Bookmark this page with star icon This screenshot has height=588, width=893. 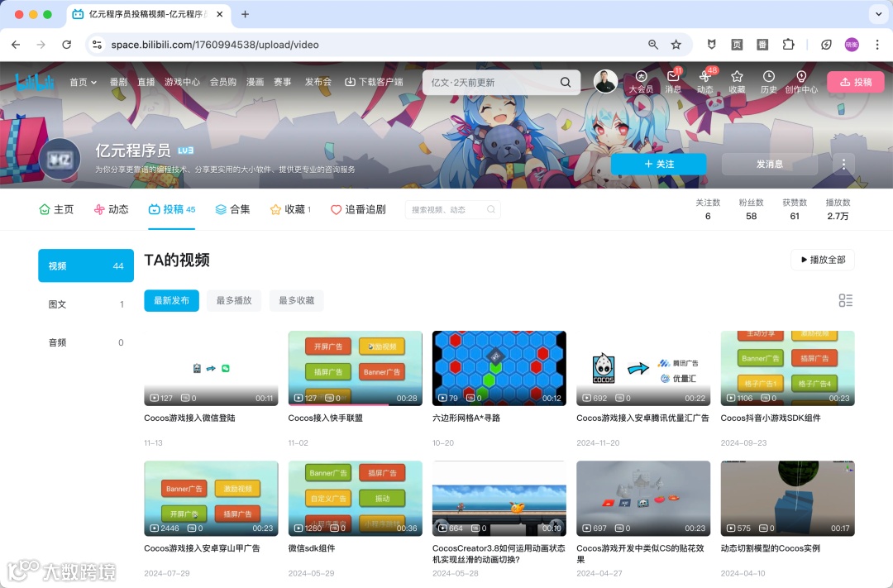coord(676,45)
